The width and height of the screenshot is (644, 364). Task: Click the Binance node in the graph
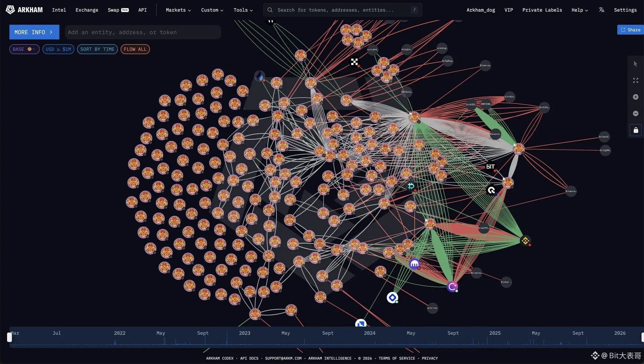pyautogui.click(x=525, y=241)
